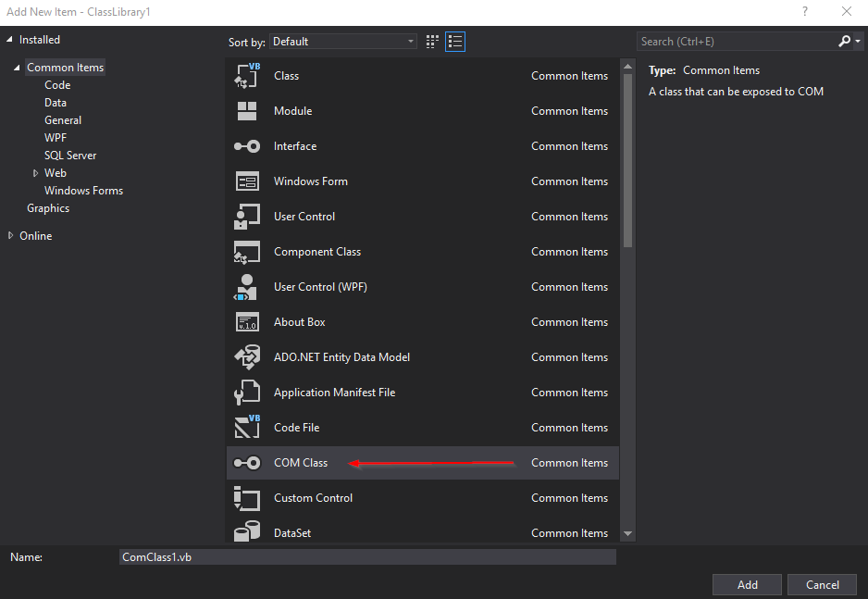This screenshot has width=868, height=599.
Task: Expand the Online templates node
Action: pos(10,236)
